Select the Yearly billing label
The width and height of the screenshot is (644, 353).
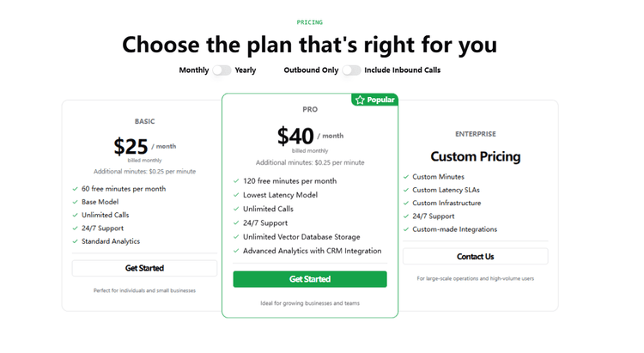click(x=246, y=70)
